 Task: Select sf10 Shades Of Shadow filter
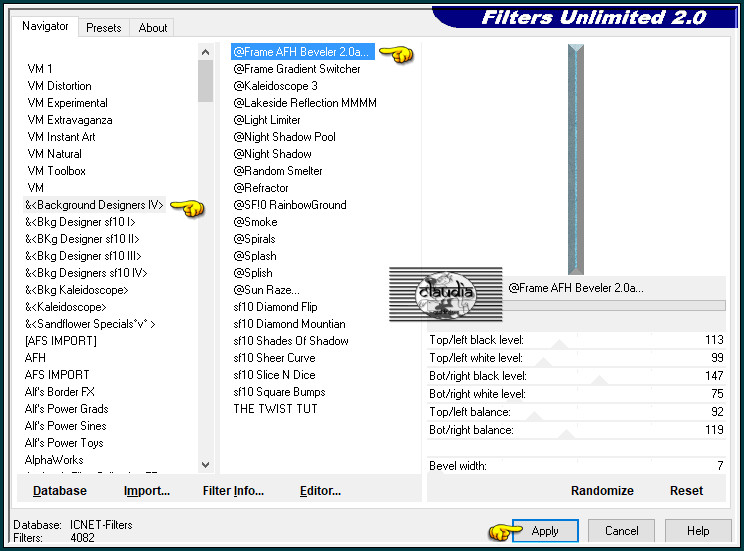[x=291, y=341]
